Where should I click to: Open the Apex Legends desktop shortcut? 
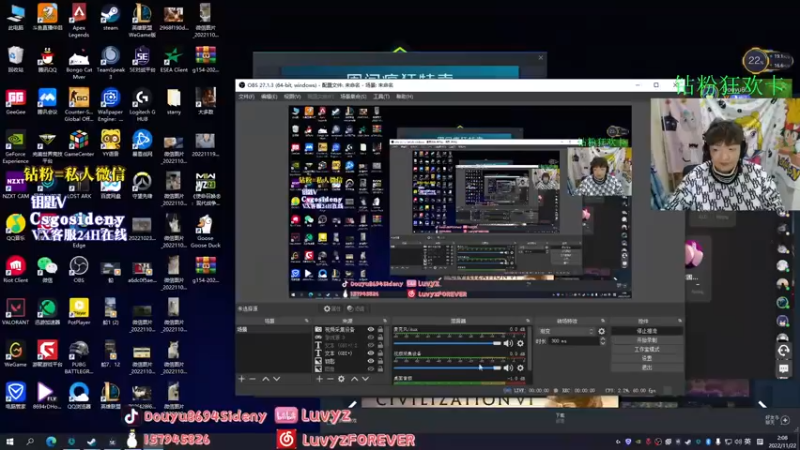pos(79,19)
